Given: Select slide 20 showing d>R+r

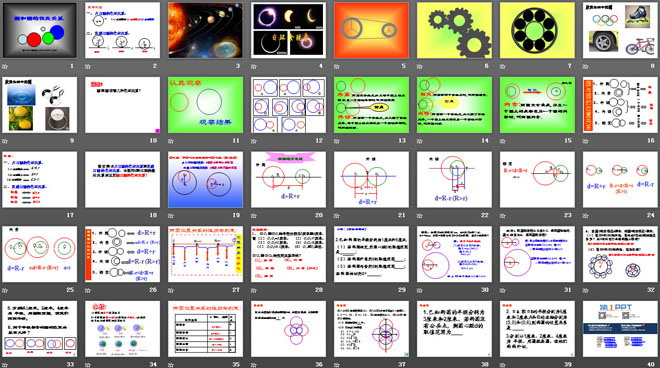Looking at the screenshot, I should tap(288, 179).
